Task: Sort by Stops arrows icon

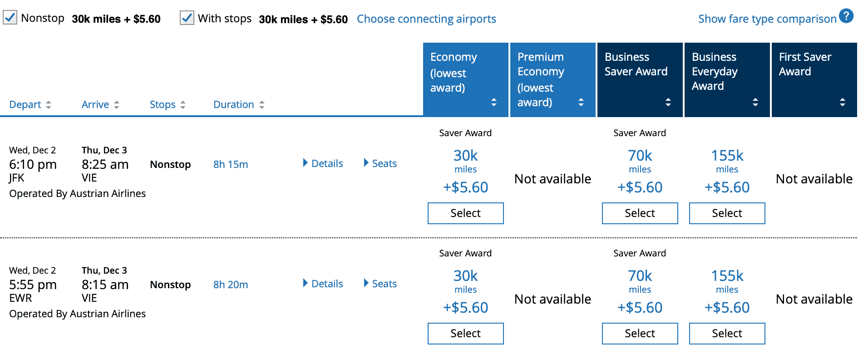Action: pos(182,105)
